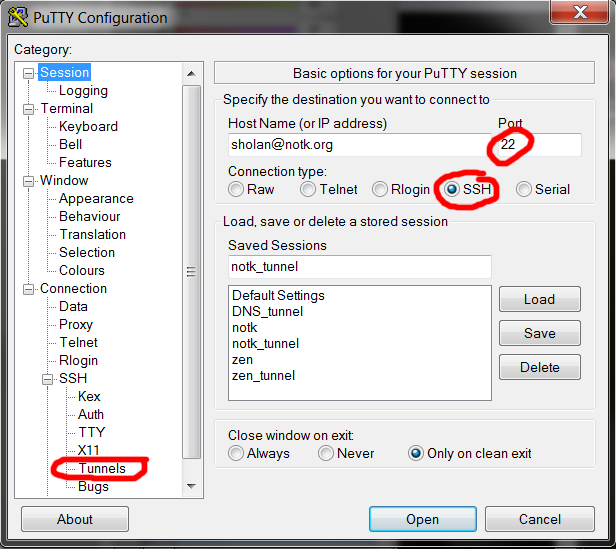Open the Colours category
Viewport: 616px width, 549px height.
(x=82, y=270)
